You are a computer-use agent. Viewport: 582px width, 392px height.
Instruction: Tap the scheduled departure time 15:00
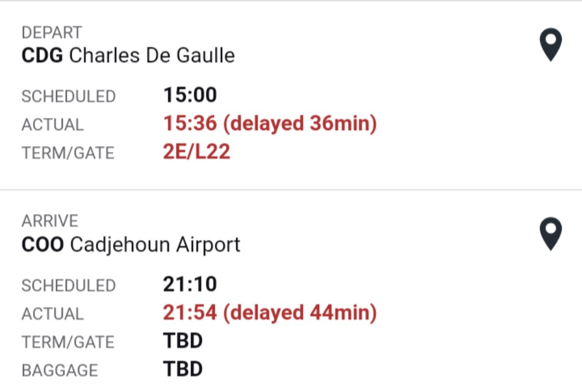click(190, 96)
